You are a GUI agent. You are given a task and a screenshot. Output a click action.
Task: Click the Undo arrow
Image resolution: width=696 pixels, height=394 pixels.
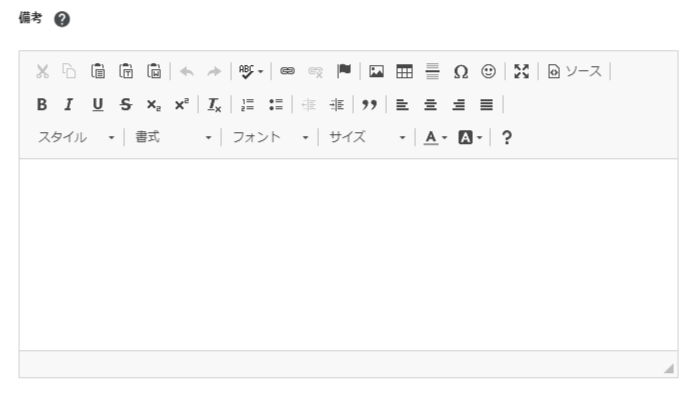187,71
